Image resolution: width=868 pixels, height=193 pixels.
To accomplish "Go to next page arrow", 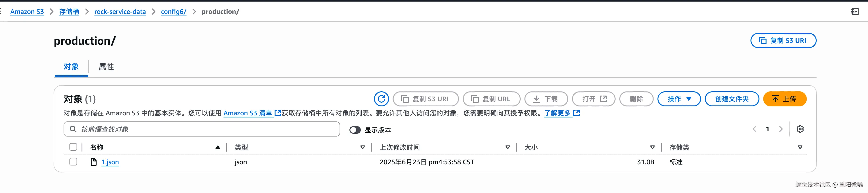I will click(781, 129).
